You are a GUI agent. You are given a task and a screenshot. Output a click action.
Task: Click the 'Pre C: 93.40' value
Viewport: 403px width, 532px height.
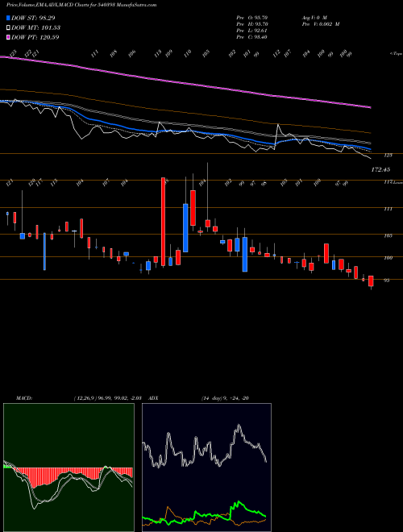coord(252,37)
